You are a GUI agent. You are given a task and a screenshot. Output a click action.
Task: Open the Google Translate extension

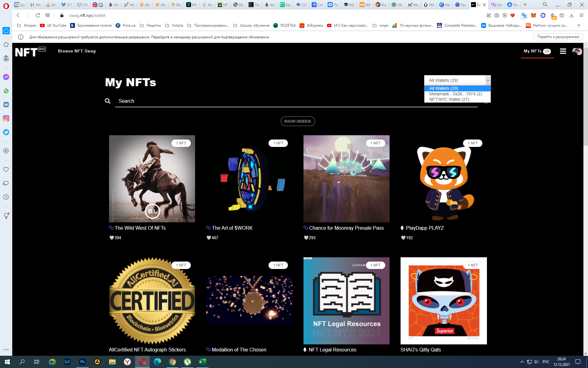tap(524, 15)
